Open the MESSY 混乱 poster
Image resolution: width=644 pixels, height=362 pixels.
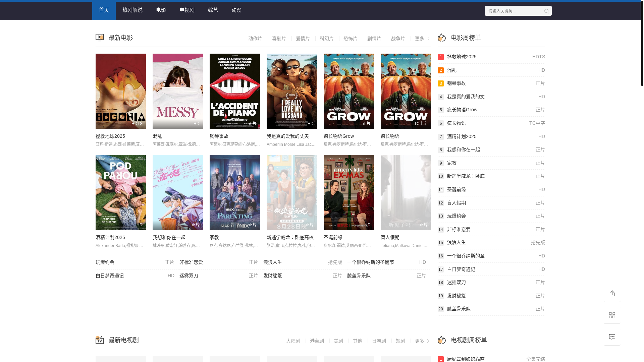point(178,91)
